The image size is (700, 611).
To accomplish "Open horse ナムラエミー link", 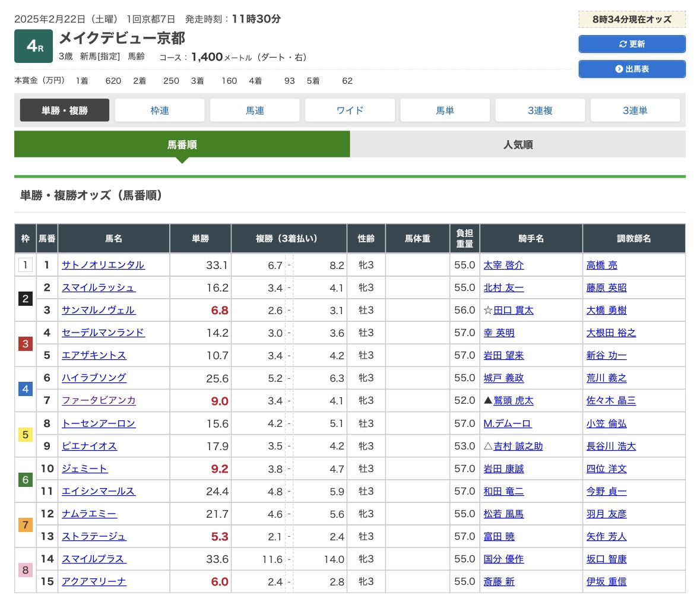I will (89, 514).
